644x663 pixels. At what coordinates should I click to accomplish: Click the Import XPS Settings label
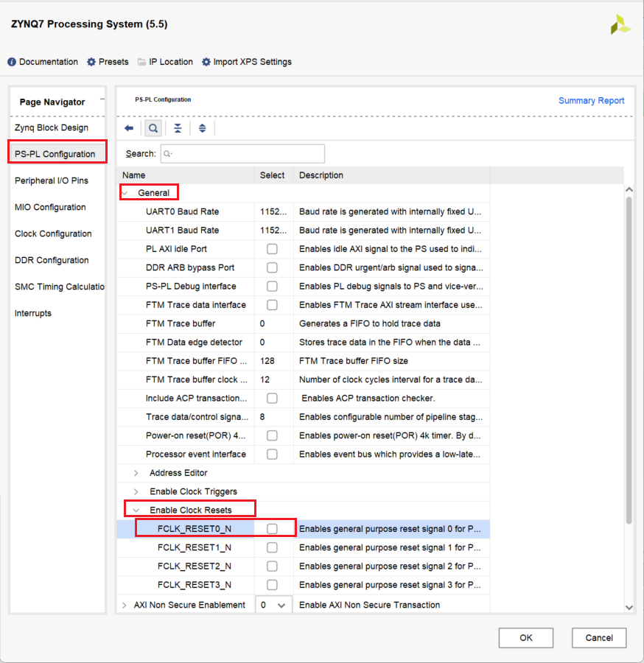point(253,62)
